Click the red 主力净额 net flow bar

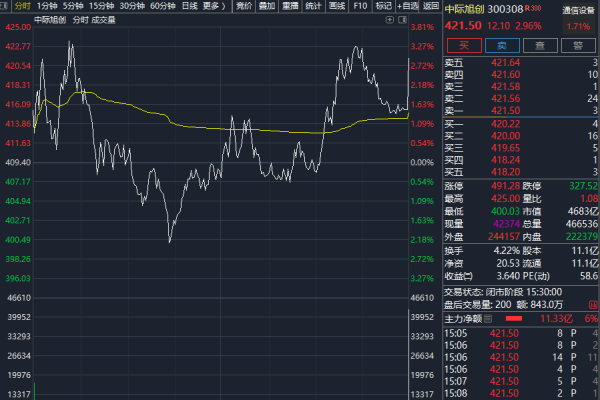(x=514, y=319)
